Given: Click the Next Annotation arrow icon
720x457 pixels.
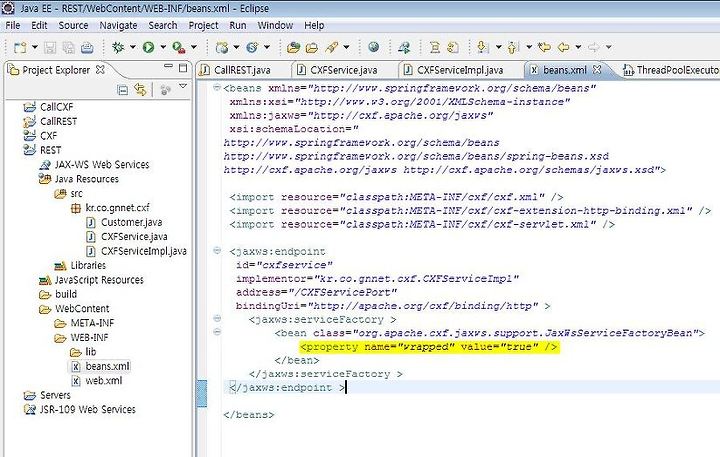Looking at the screenshot, I should click(x=482, y=47).
